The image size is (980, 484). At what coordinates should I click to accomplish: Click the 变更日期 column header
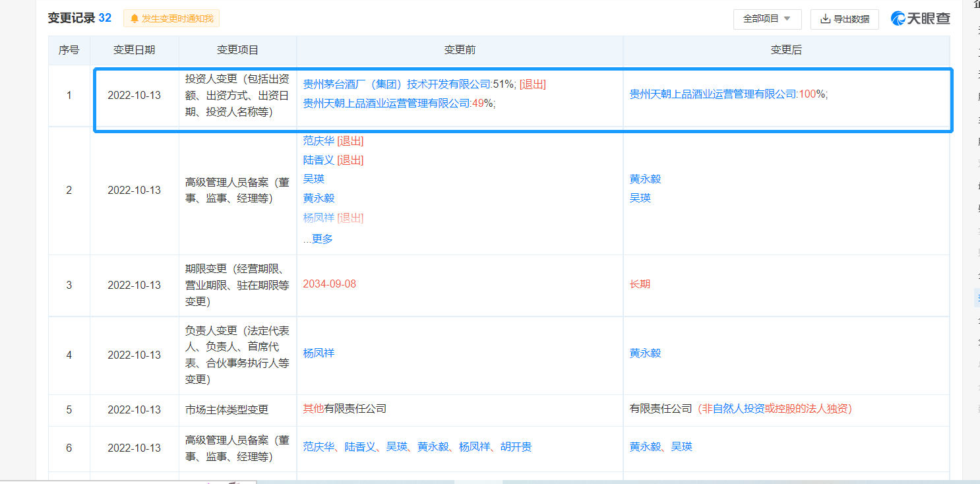(x=135, y=50)
